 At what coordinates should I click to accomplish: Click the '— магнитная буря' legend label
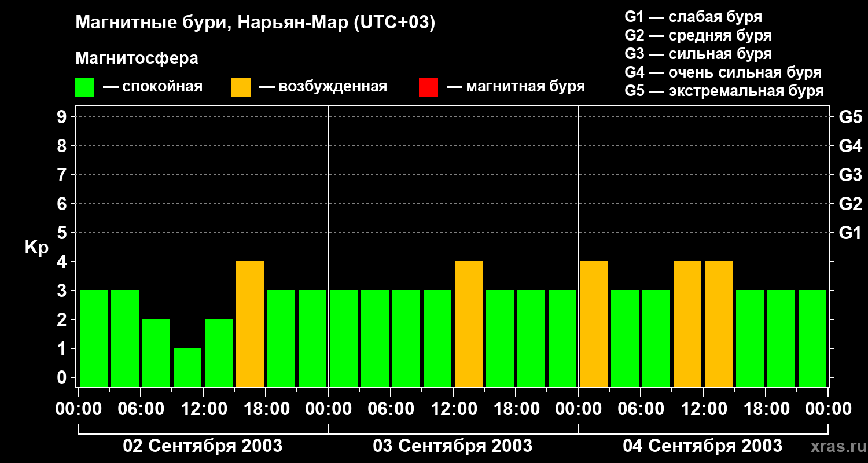(516, 87)
